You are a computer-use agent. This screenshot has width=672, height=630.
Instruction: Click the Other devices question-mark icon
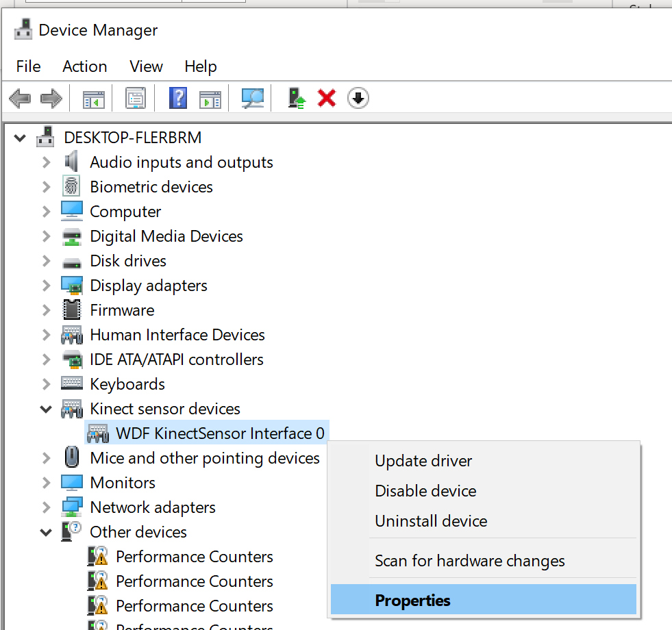point(71,531)
